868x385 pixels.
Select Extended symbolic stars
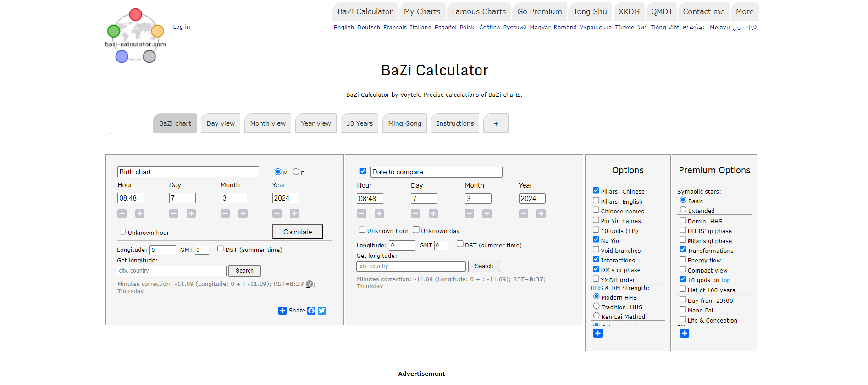pyautogui.click(x=683, y=209)
